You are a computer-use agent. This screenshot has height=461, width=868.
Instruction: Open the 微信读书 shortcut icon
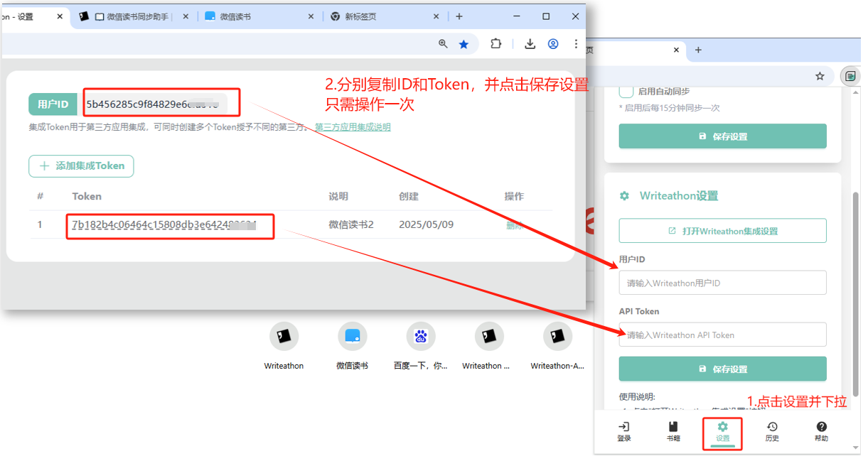tap(352, 336)
